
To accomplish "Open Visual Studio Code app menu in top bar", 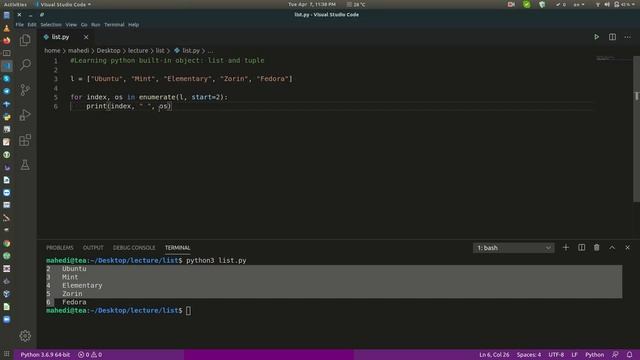I will pyautogui.click(x=63, y=4).
